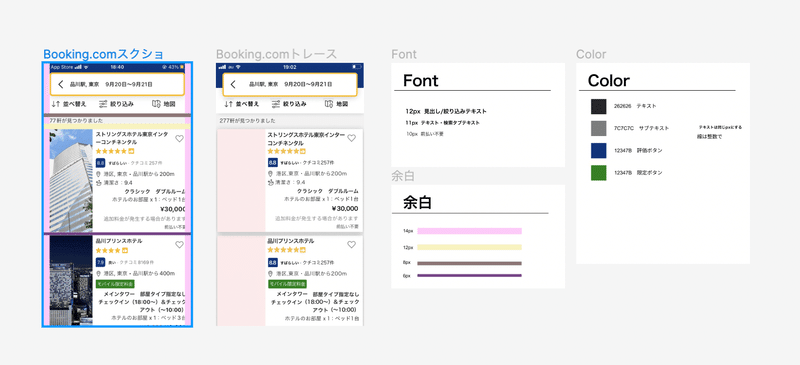The image size is (800, 365).
Task: Click the 線は整数で note in Color frame
Action: (x=709, y=136)
